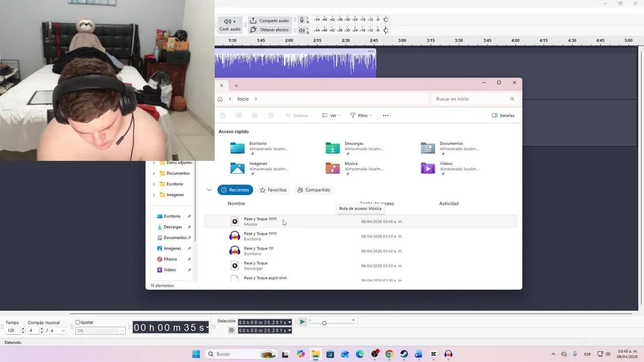Click the speaker playback meter icon

302,30
